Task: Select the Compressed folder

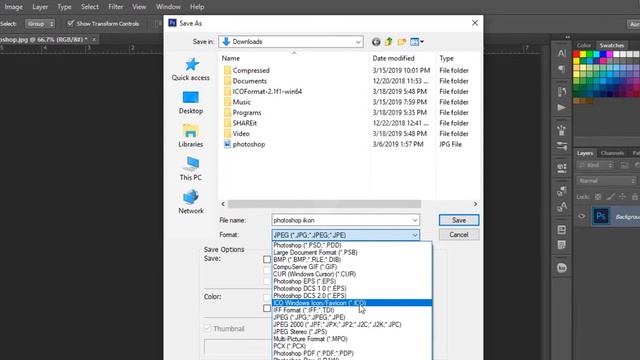Action: pyautogui.click(x=251, y=71)
